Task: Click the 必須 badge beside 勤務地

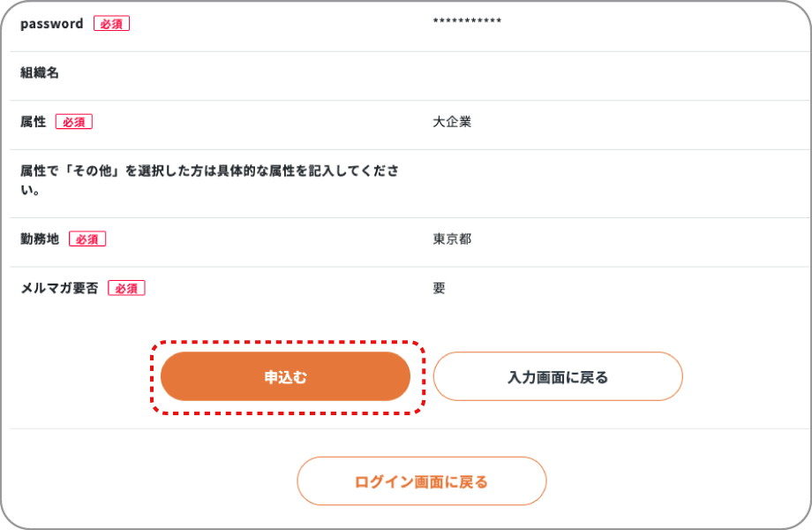Action: (87, 238)
